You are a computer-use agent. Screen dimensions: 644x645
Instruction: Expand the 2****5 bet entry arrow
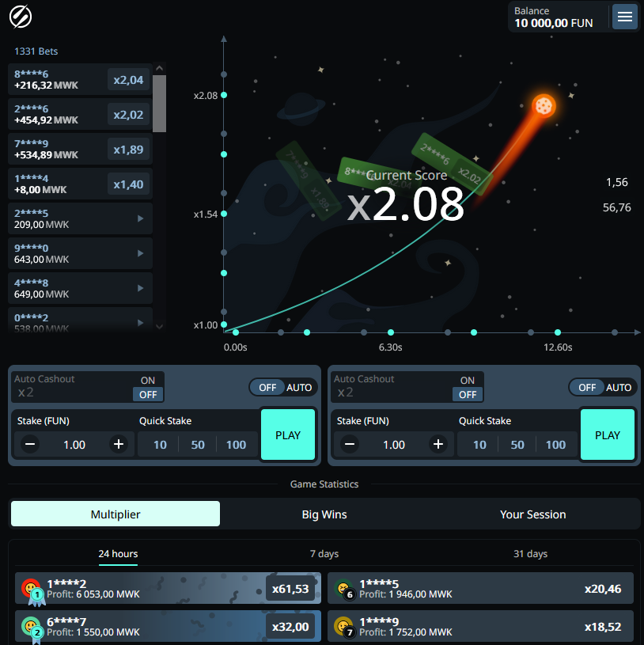[x=141, y=218]
